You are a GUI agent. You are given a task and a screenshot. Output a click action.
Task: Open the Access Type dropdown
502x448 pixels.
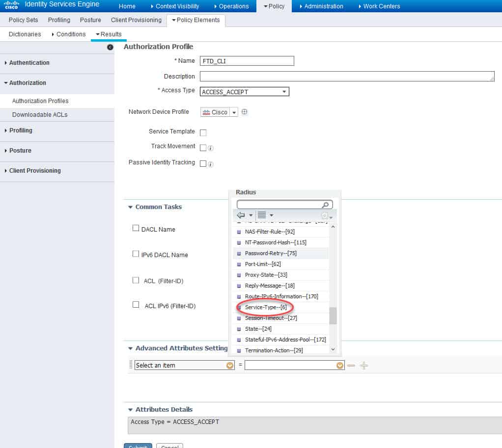point(244,92)
